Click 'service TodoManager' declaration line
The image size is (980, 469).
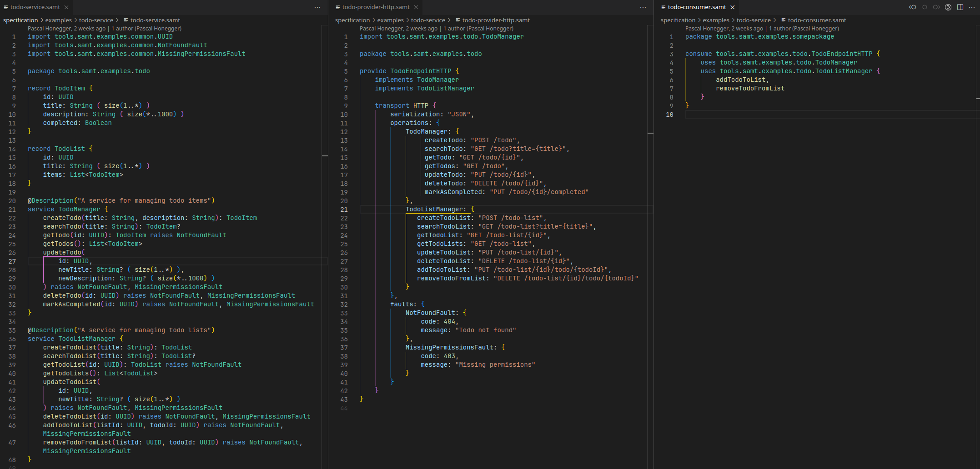click(68, 210)
